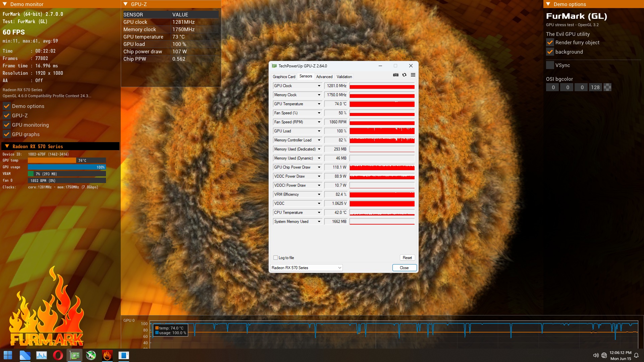Click the Close button in GPU-Z

404,268
